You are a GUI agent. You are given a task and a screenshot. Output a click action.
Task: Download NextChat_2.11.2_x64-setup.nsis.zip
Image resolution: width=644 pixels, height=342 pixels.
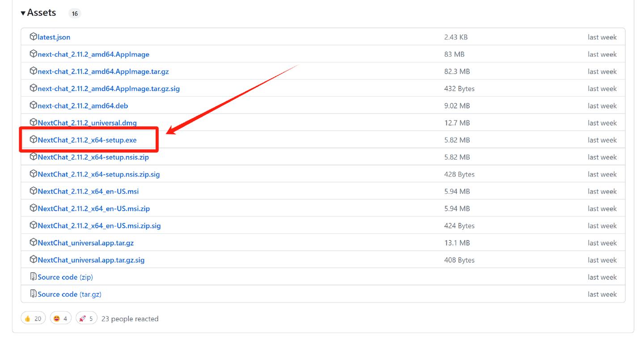(x=93, y=157)
